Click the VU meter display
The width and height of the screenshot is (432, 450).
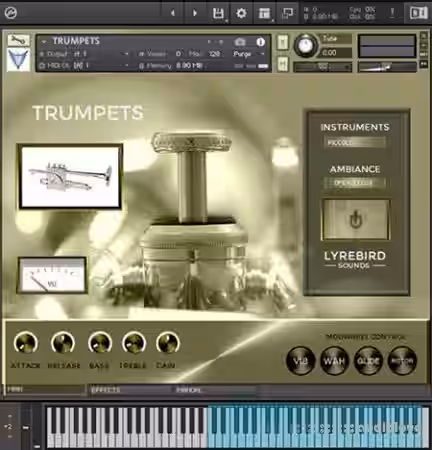click(52, 275)
